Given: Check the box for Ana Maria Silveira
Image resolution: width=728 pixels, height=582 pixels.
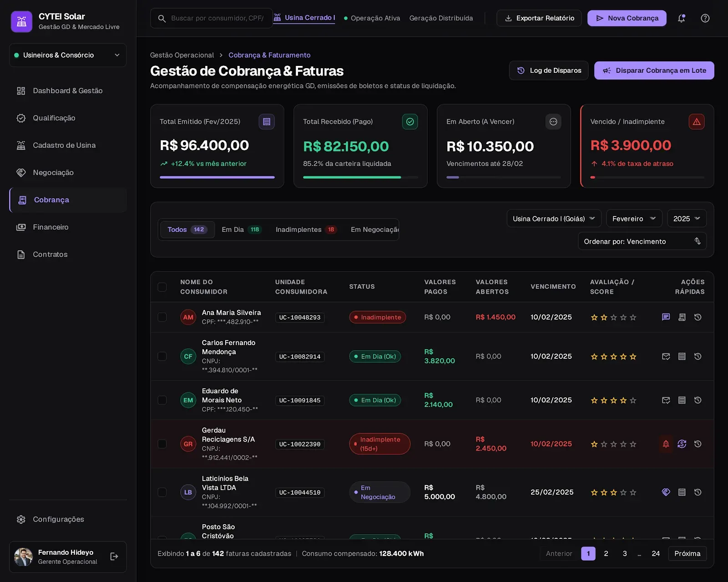Looking at the screenshot, I should click(x=162, y=317).
